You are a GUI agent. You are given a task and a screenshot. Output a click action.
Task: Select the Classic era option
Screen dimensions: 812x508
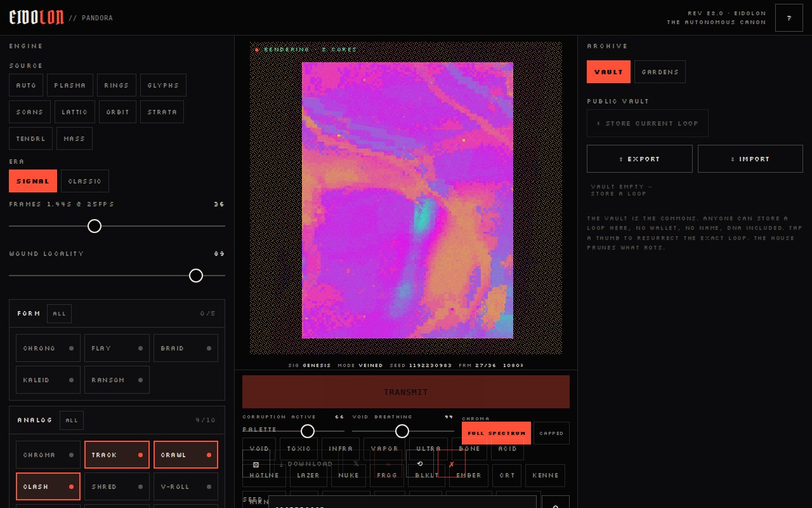pos(85,181)
